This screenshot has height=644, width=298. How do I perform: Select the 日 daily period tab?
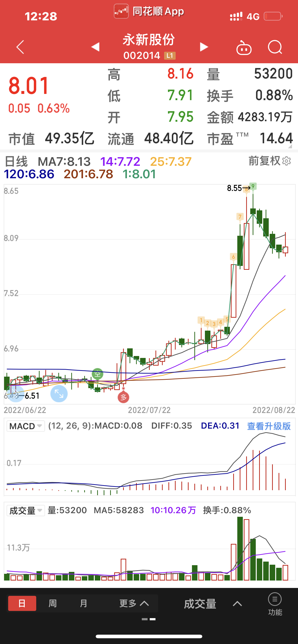coord(22,603)
